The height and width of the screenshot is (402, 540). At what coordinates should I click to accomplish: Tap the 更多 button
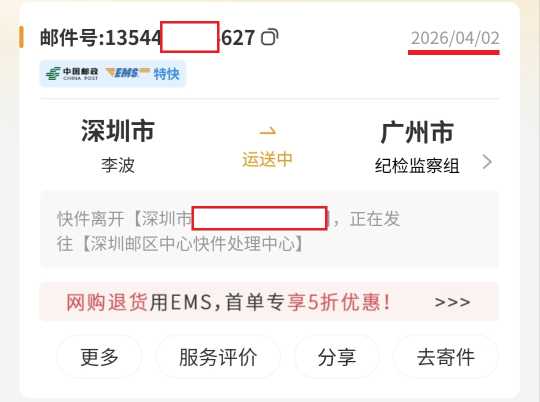pyautogui.click(x=99, y=357)
